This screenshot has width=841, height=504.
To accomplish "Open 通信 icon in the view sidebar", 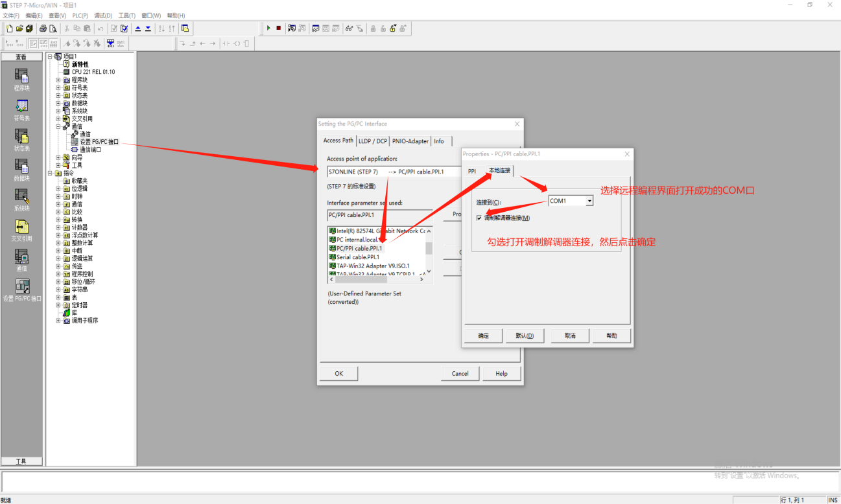I will tap(21, 260).
